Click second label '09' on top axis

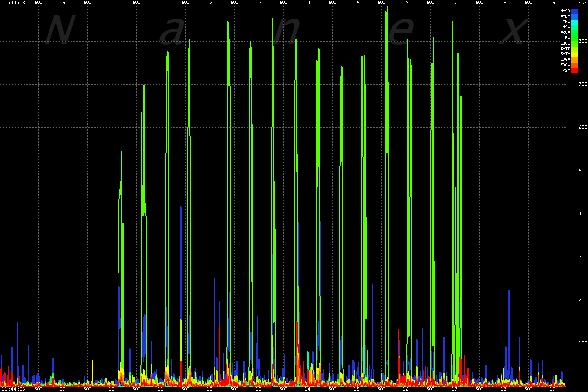62,2
